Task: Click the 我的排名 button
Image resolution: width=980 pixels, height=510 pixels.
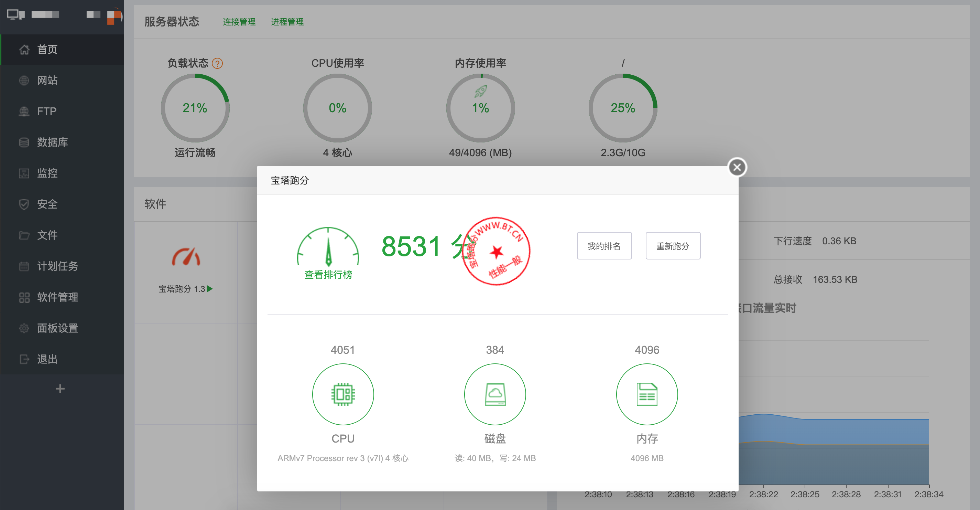Action: tap(604, 246)
